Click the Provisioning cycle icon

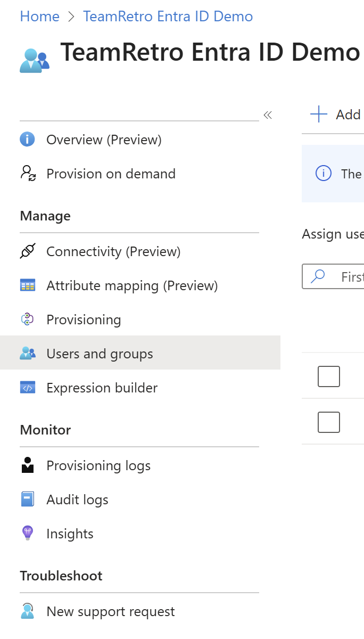coord(27,319)
